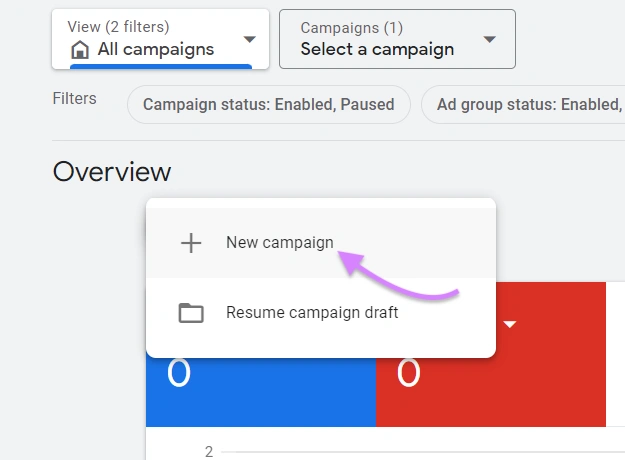Click the Filters label
This screenshot has height=460, width=625.
tap(75, 98)
